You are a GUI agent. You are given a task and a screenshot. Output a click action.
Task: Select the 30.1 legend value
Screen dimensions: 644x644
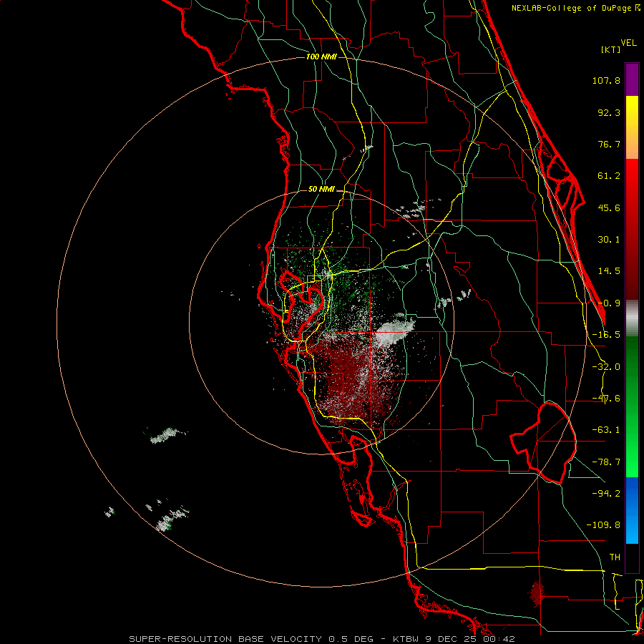[609, 240]
